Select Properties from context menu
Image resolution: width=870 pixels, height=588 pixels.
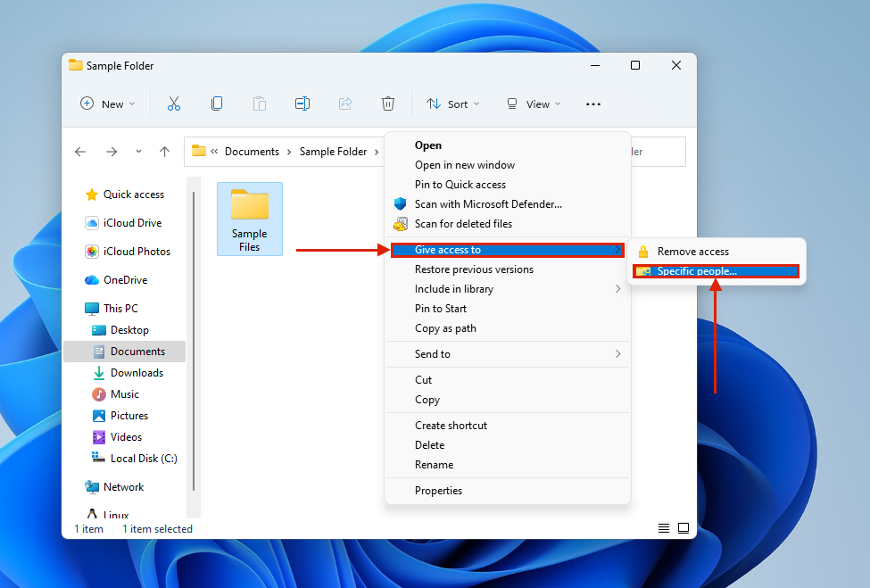pos(438,491)
